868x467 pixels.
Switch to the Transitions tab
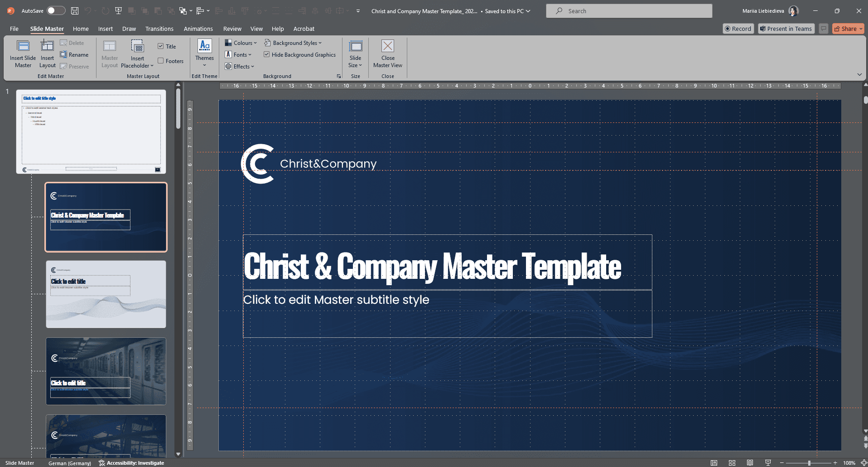(x=159, y=29)
